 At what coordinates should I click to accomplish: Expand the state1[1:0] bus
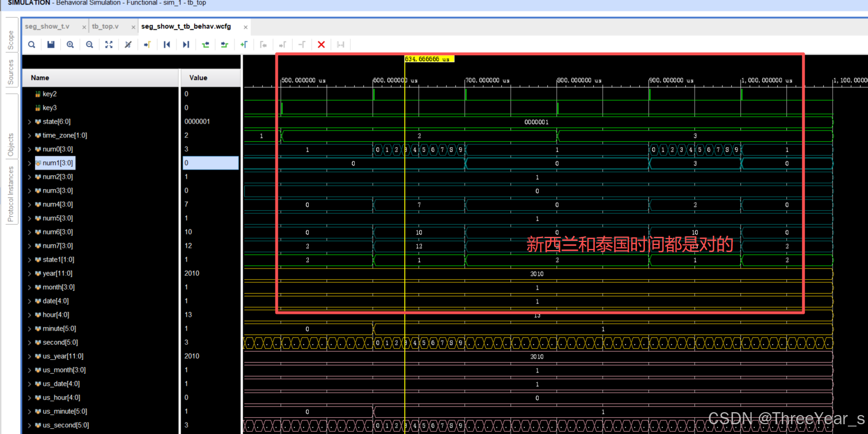coord(29,260)
